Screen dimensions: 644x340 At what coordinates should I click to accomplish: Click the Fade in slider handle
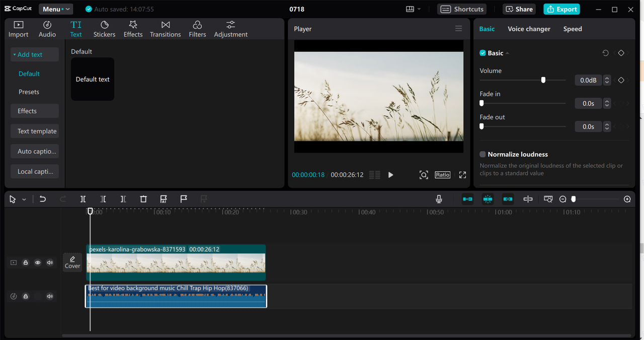(x=481, y=103)
